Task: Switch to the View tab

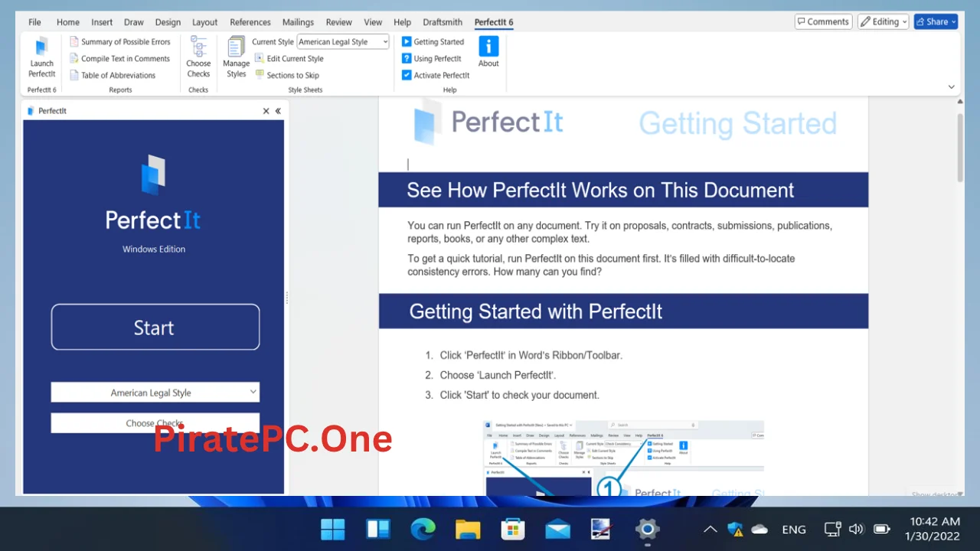Action: 373,22
